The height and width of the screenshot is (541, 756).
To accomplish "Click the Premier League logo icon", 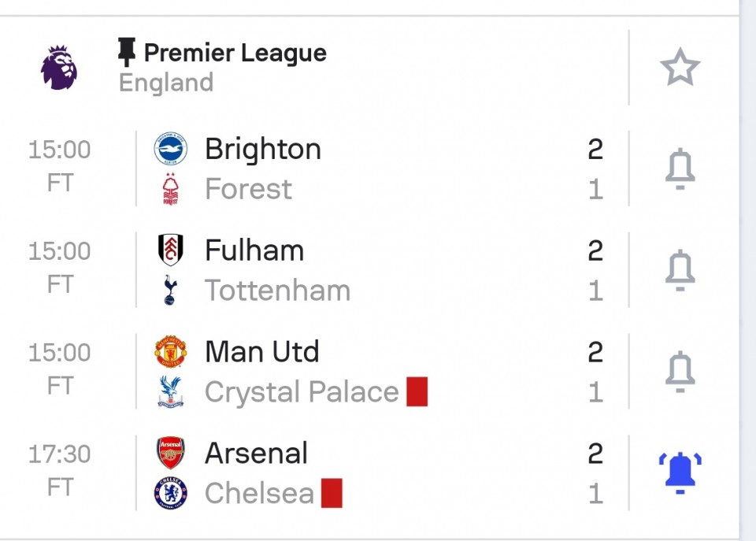I will point(59,68).
